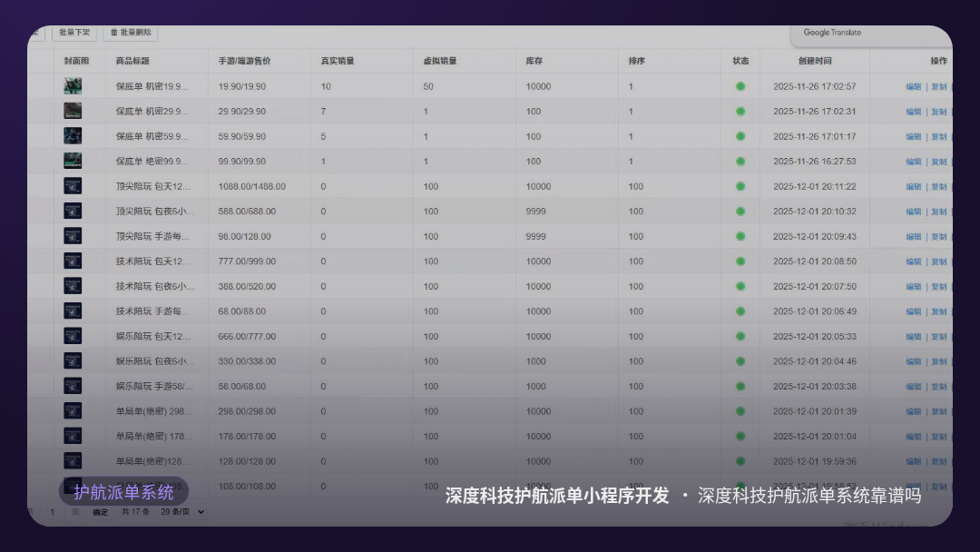Select the 单局单(绝密) 178 title cell
Image resolution: width=980 pixels, height=552 pixels.
point(153,437)
